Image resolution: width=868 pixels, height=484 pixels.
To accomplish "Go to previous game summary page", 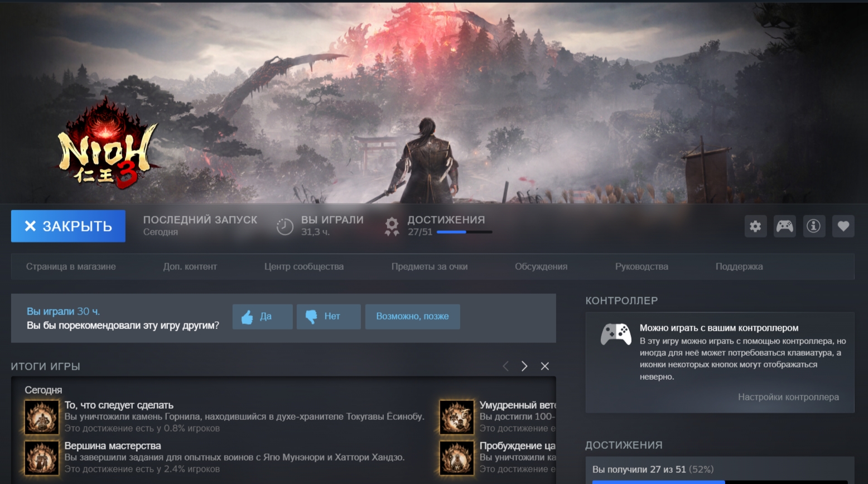I will point(506,366).
